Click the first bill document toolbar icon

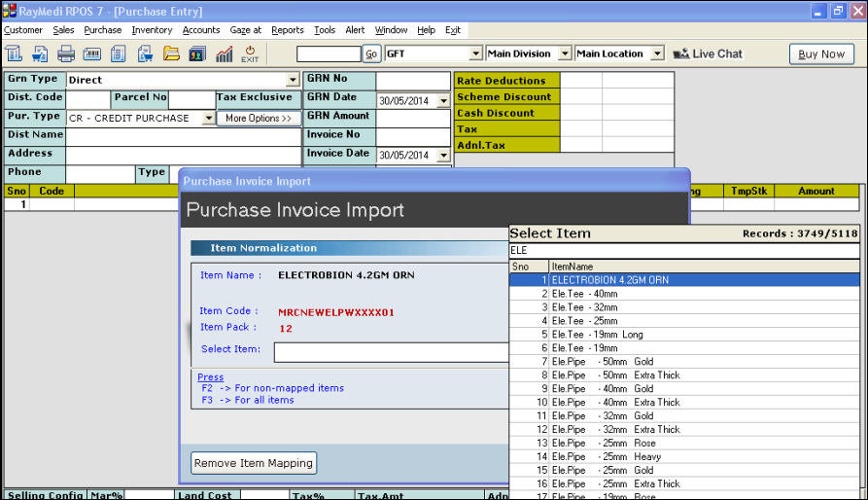coord(15,54)
